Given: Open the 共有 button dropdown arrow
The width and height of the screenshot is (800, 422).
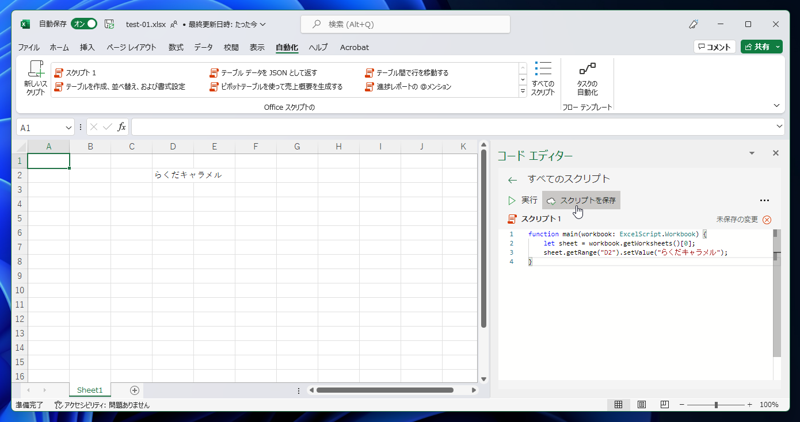Looking at the screenshot, I should tap(778, 47).
